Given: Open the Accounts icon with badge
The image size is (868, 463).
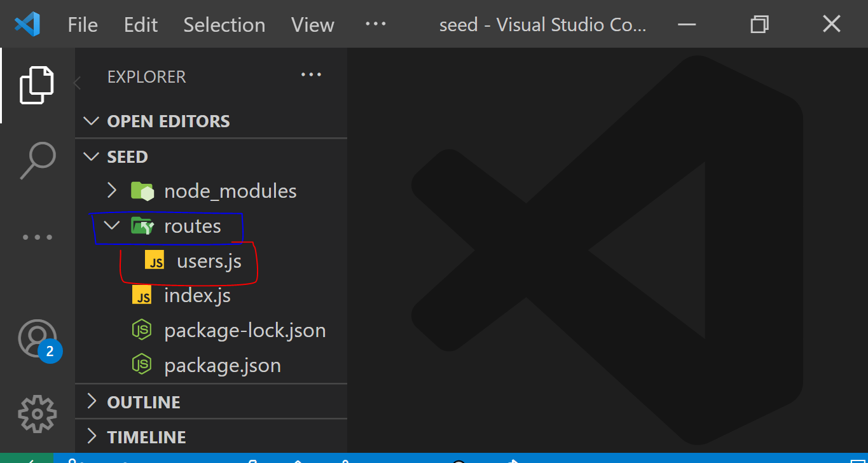Looking at the screenshot, I should (37, 338).
